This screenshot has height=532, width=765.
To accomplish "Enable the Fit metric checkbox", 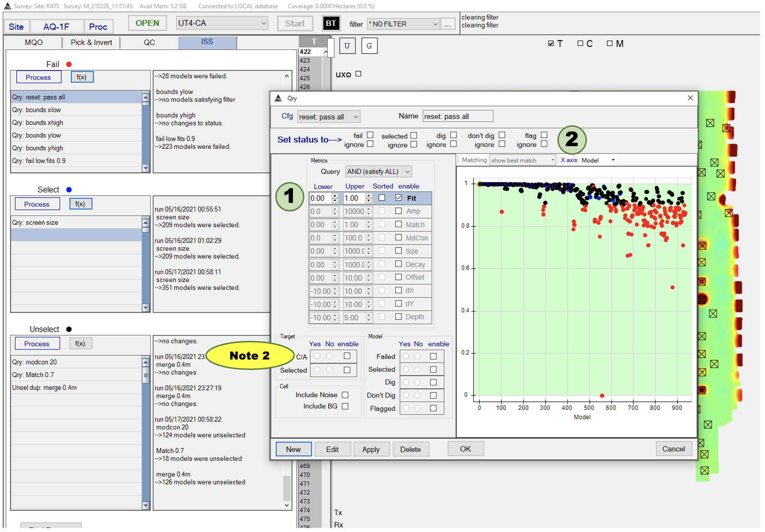I will [x=398, y=198].
